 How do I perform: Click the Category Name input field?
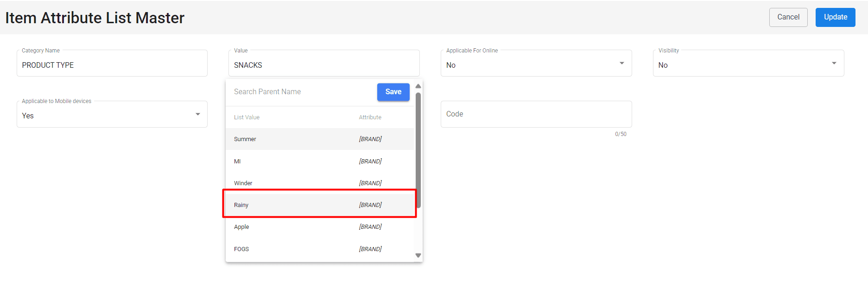(112, 65)
